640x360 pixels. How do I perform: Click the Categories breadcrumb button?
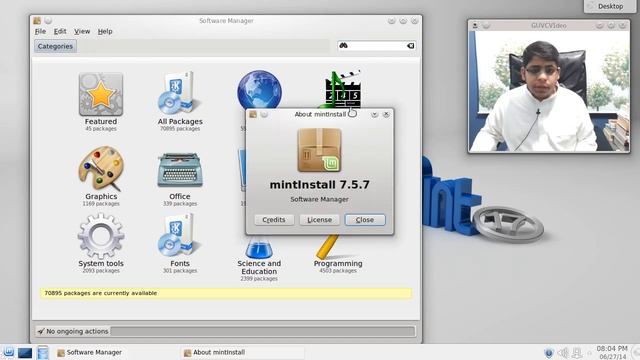click(x=55, y=46)
